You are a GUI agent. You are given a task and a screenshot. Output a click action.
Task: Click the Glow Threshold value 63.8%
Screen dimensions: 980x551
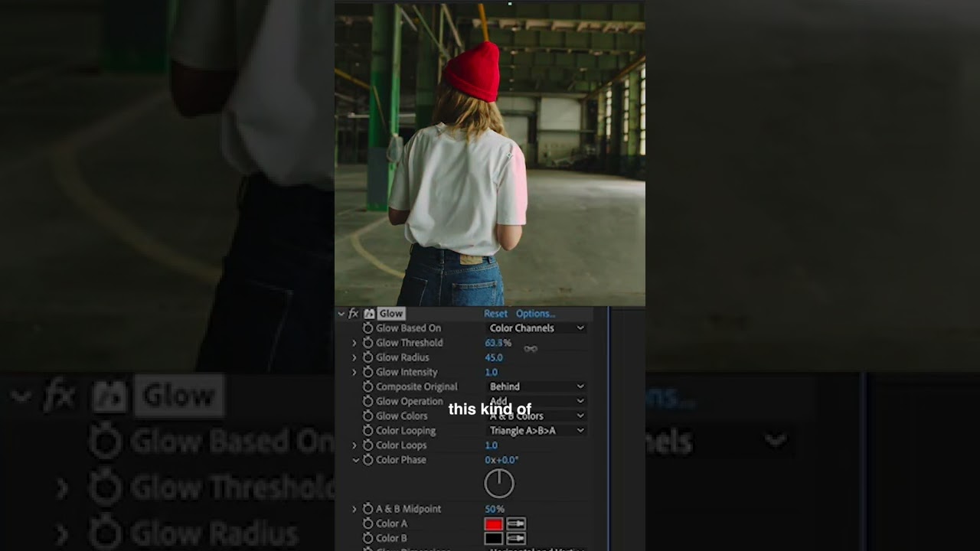(x=498, y=343)
